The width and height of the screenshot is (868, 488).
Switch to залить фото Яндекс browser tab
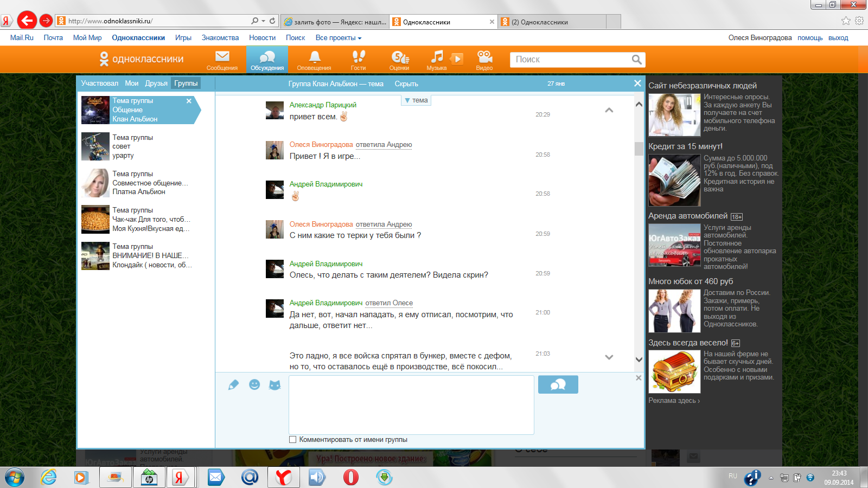(x=335, y=22)
